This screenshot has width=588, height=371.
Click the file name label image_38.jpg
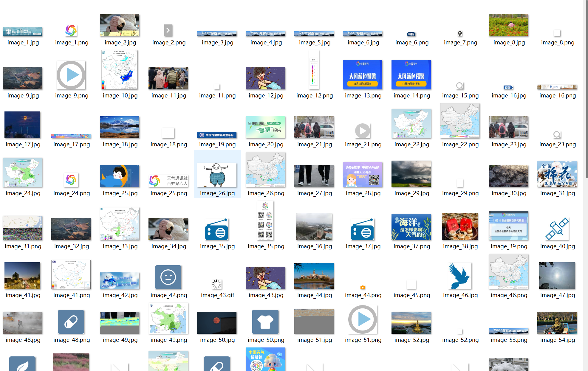pos(460,246)
